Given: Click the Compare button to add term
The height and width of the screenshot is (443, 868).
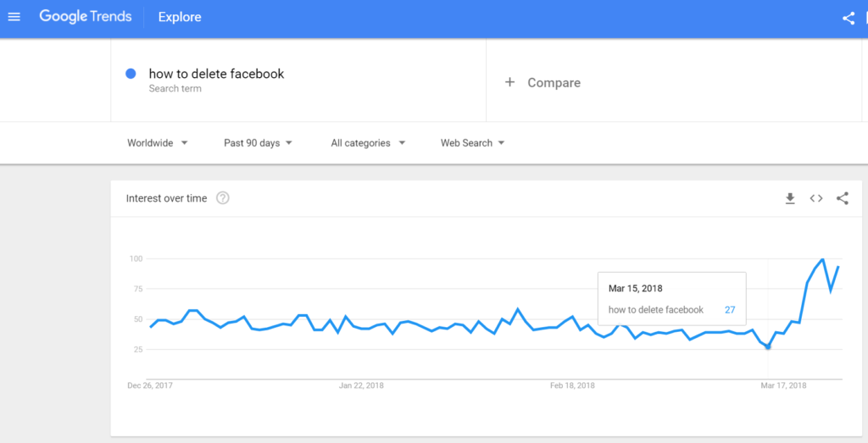Looking at the screenshot, I should (x=554, y=82).
